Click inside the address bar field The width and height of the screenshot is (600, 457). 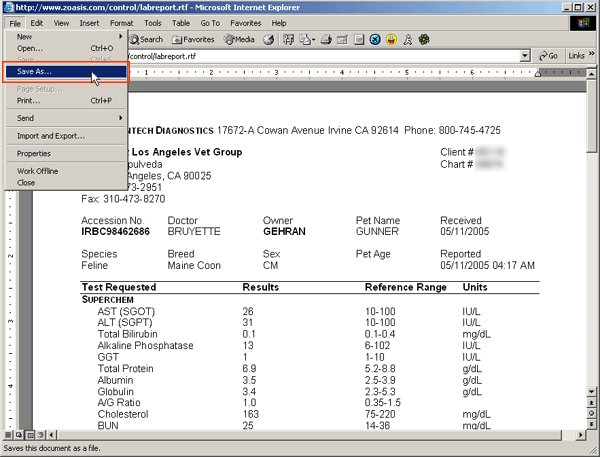(x=323, y=56)
